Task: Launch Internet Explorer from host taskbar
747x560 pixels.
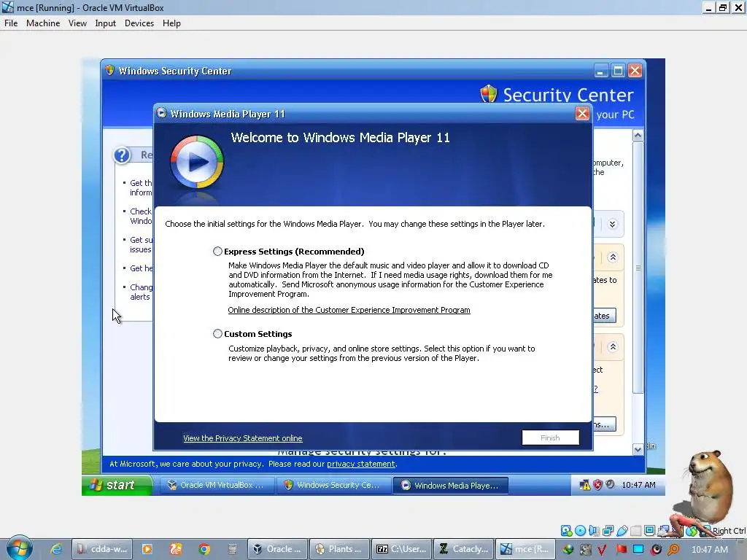Action: 56,549
